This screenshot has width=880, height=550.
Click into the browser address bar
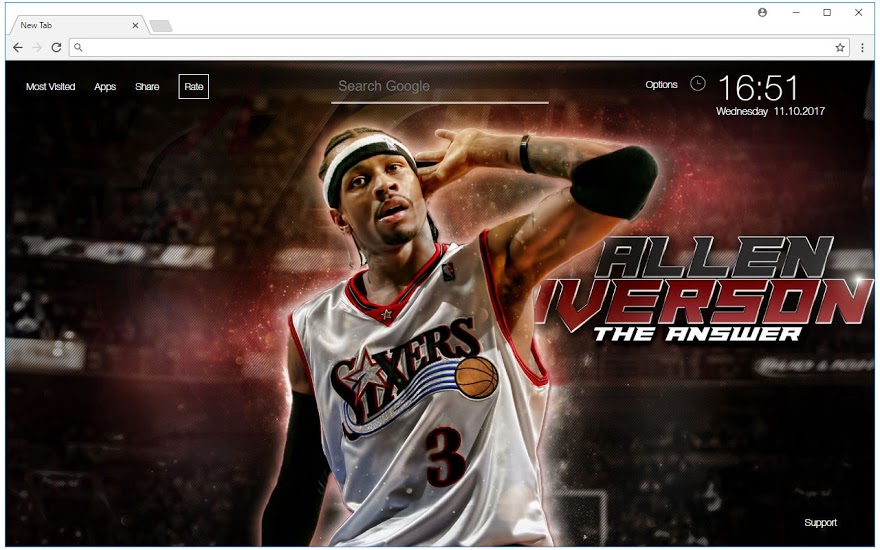coord(450,47)
